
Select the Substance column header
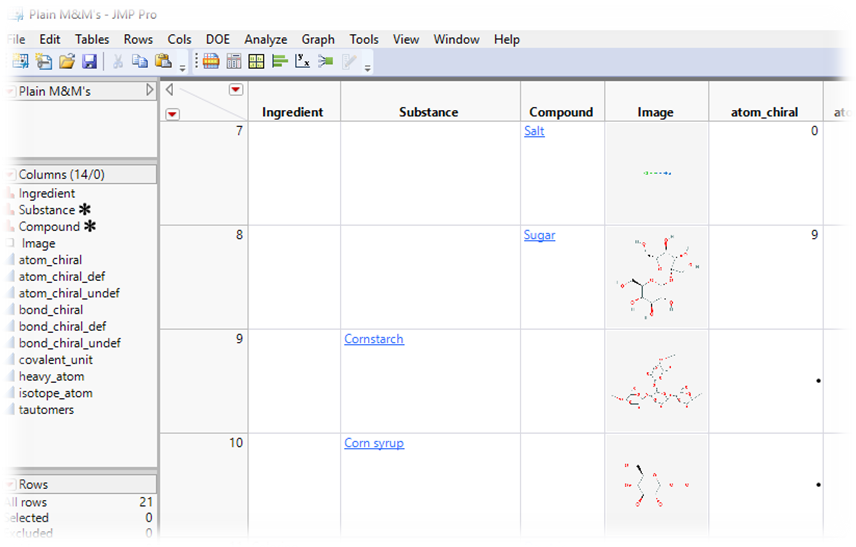pos(430,102)
